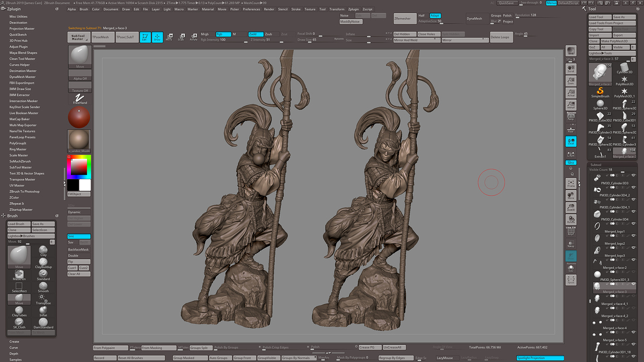Collapse the Brush palette header
Image resolution: width=644 pixels, height=362 pixels.
pos(13,216)
